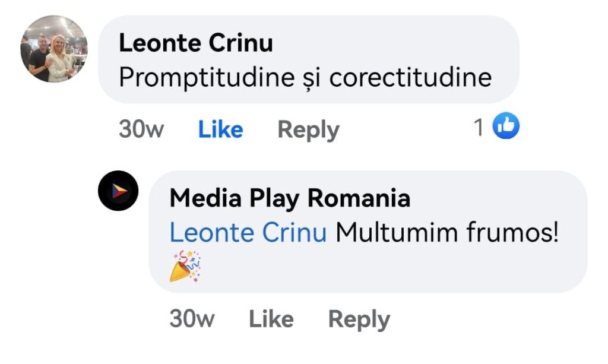608x364 pixels.
Task: Click the Leonte Crinu mention in the reply
Action: pyautogui.click(x=248, y=233)
